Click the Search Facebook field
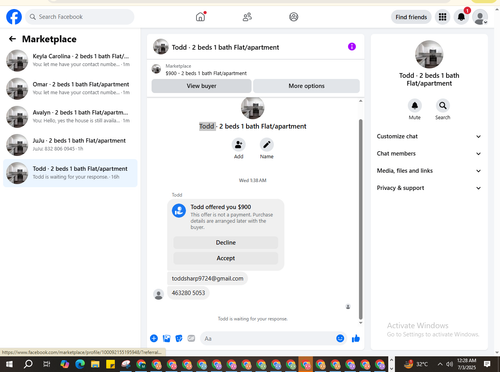 80,17
